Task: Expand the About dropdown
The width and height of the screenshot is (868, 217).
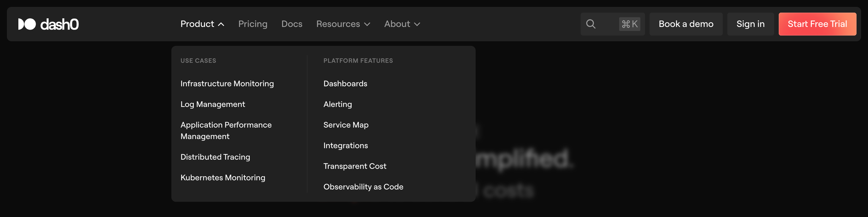Action: 402,24
